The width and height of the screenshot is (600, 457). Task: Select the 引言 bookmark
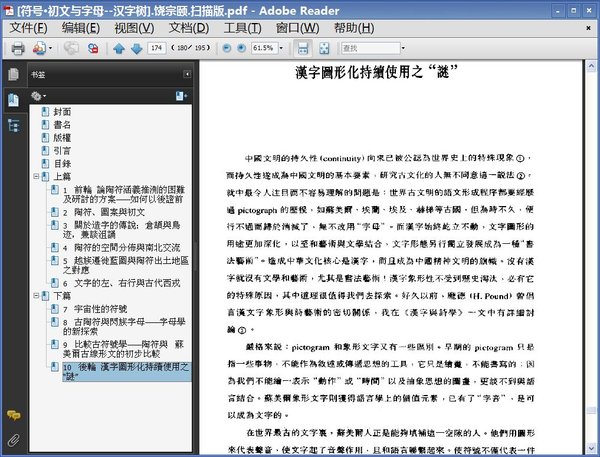click(62, 151)
